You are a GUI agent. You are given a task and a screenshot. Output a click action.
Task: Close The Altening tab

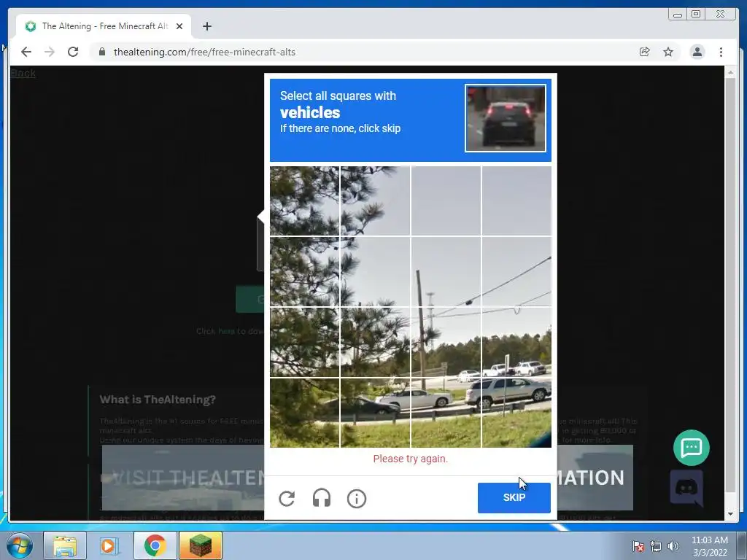point(179,26)
